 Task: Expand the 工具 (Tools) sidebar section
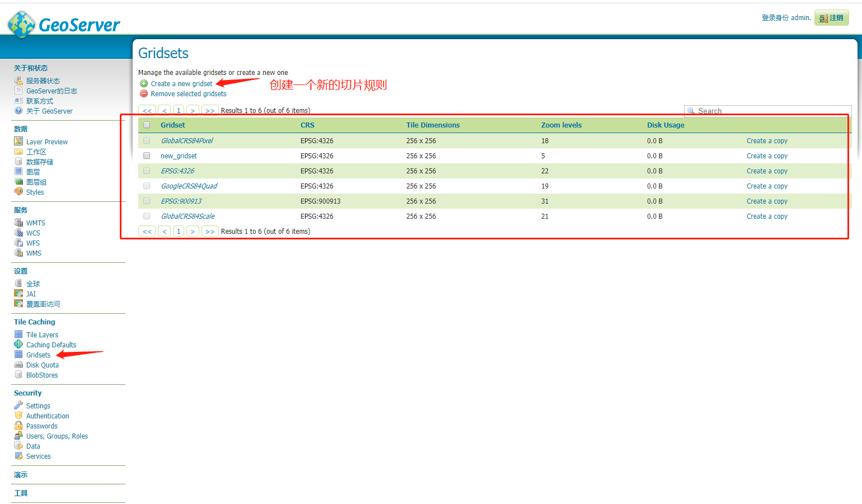click(x=21, y=493)
